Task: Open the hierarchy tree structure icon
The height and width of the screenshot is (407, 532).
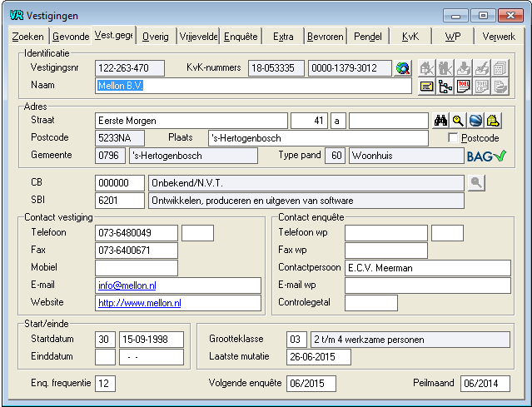Action: [445, 87]
